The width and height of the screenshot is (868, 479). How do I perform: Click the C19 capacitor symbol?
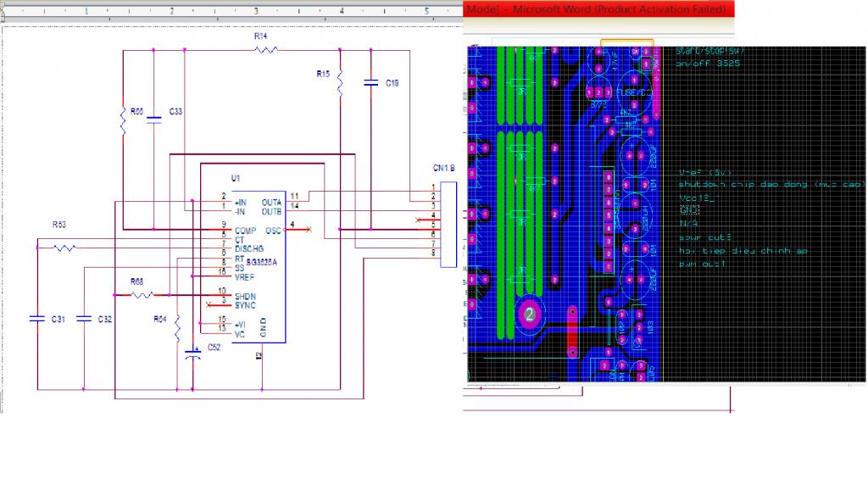[371, 82]
